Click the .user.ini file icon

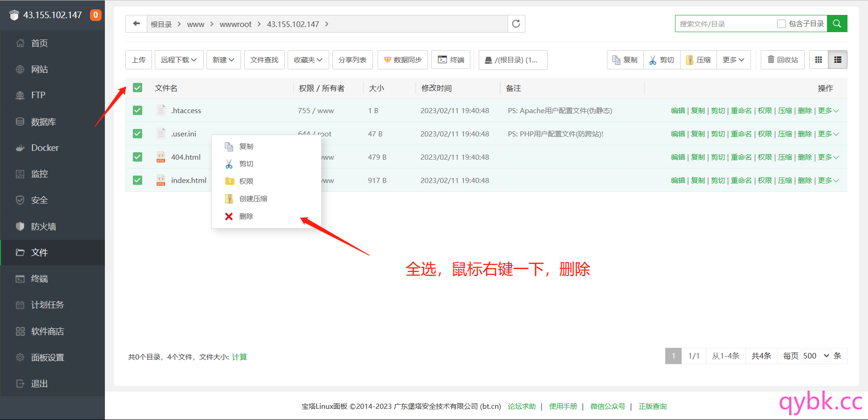tap(161, 134)
